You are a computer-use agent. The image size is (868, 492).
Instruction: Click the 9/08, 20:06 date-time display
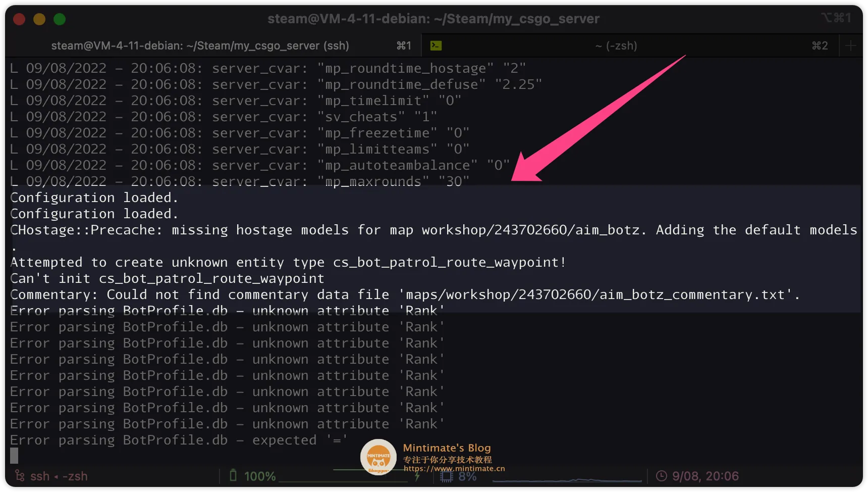tap(705, 476)
